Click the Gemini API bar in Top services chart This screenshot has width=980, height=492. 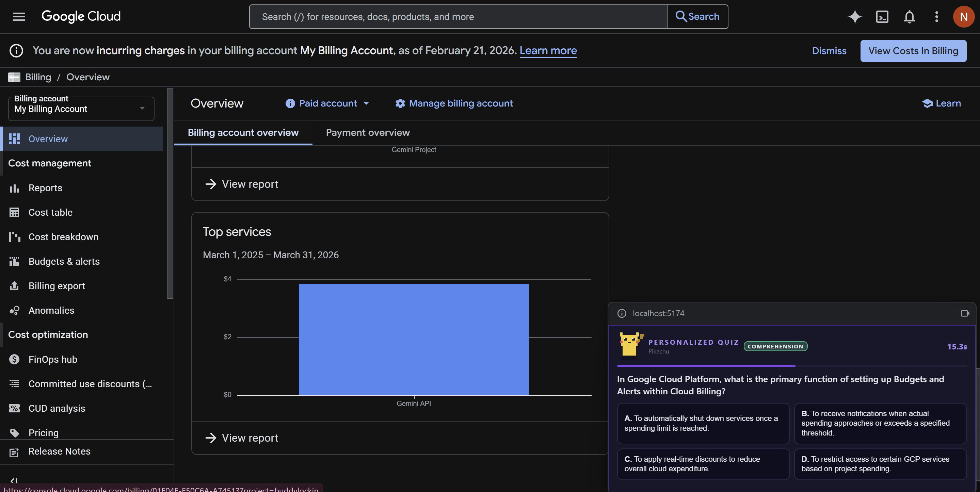pos(414,339)
